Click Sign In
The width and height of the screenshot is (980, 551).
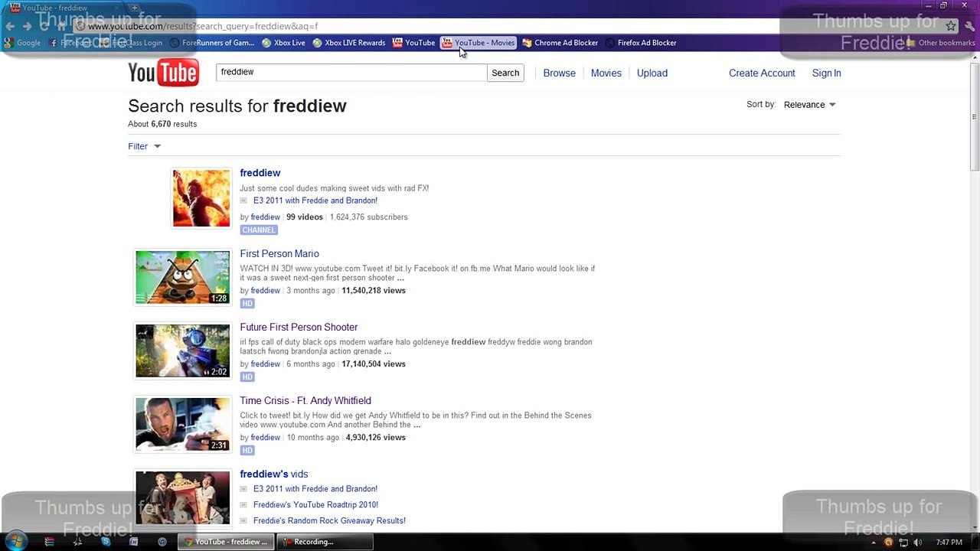pyautogui.click(x=826, y=73)
